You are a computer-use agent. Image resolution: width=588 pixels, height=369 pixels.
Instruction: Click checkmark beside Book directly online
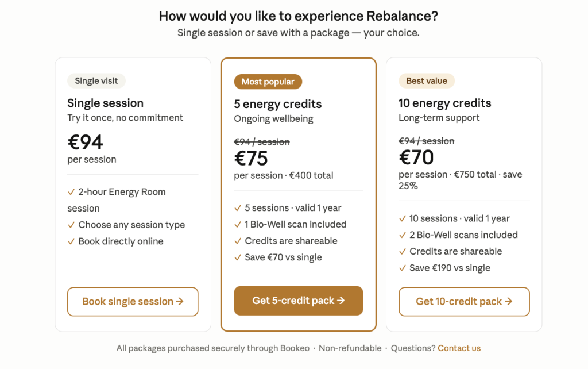71,241
